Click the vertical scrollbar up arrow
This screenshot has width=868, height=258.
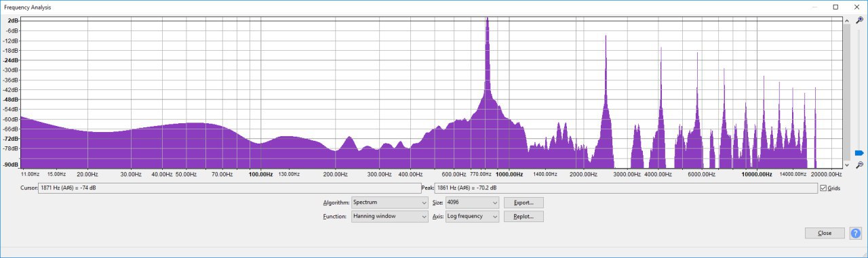point(846,21)
